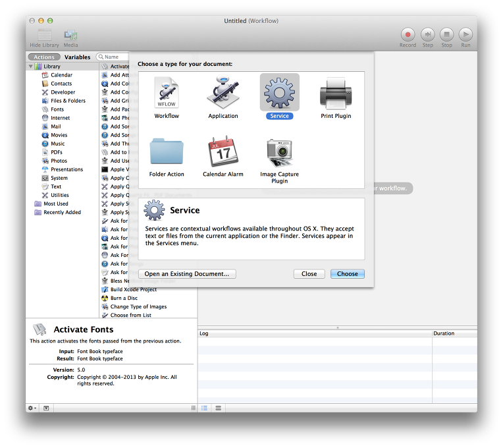Show the variables list view

tap(219, 408)
